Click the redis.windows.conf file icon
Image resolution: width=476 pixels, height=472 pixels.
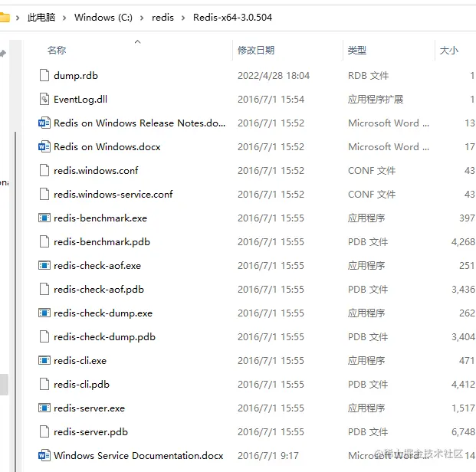tap(44, 170)
